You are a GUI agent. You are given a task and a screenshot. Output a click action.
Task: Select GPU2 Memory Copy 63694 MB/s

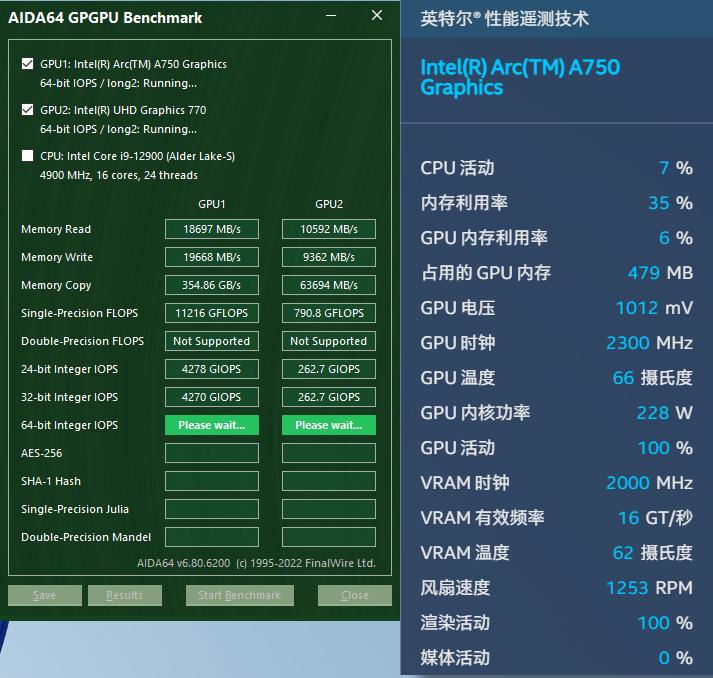[329, 285]
